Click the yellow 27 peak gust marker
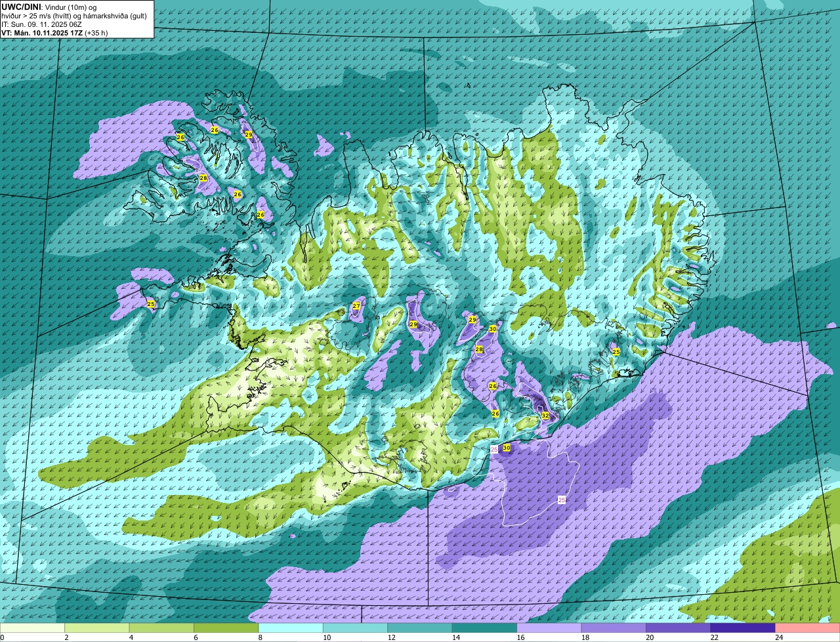 tap(356, 306)
